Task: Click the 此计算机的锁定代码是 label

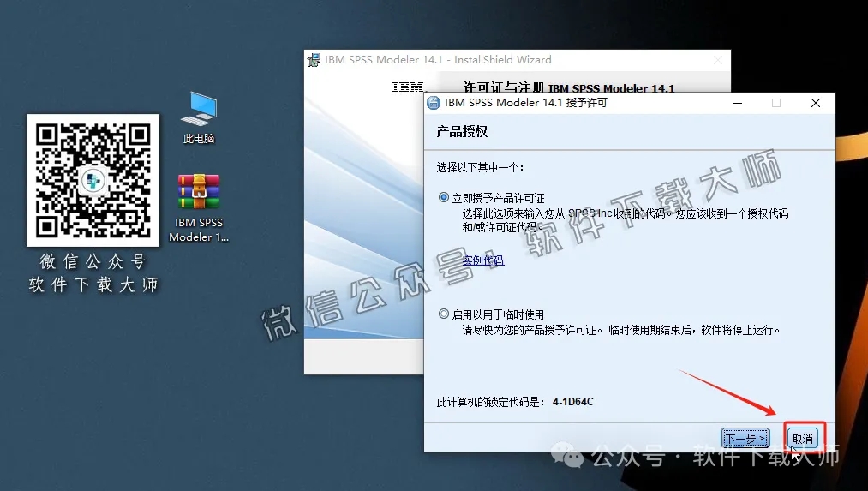Action: pyautogui.click(x=491, y=402)
